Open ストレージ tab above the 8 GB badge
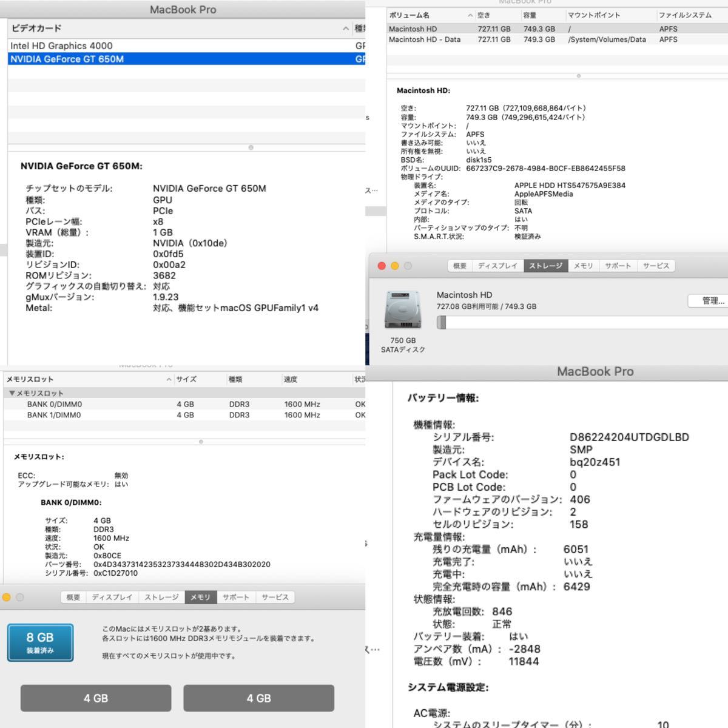This screenshot has height=728, width=728. [x=161, y=598]
